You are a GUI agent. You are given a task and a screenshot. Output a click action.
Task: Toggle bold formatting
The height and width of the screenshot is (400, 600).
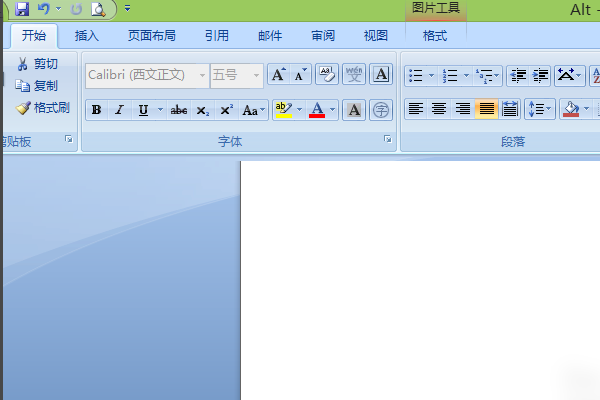(97, 110)
